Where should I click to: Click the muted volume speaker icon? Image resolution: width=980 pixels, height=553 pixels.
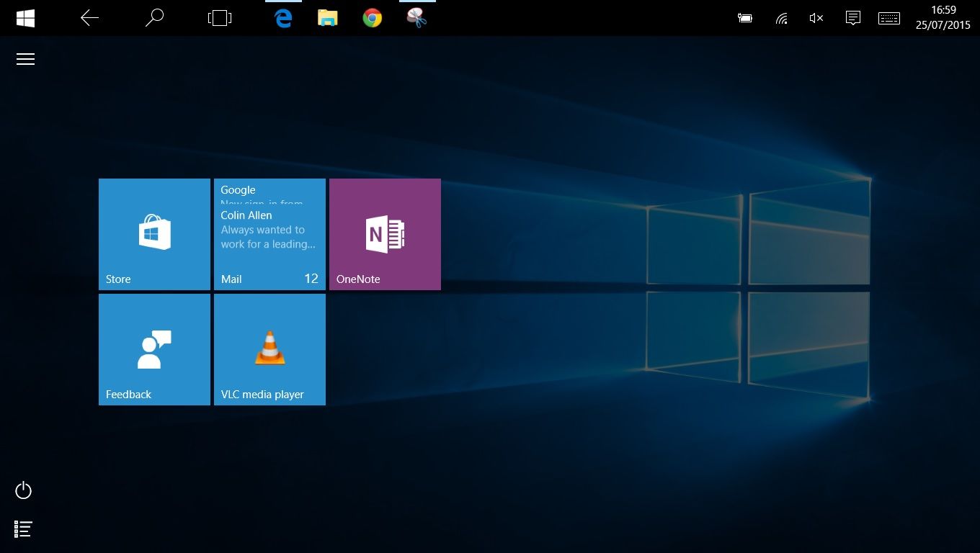(x=816, y=18)
